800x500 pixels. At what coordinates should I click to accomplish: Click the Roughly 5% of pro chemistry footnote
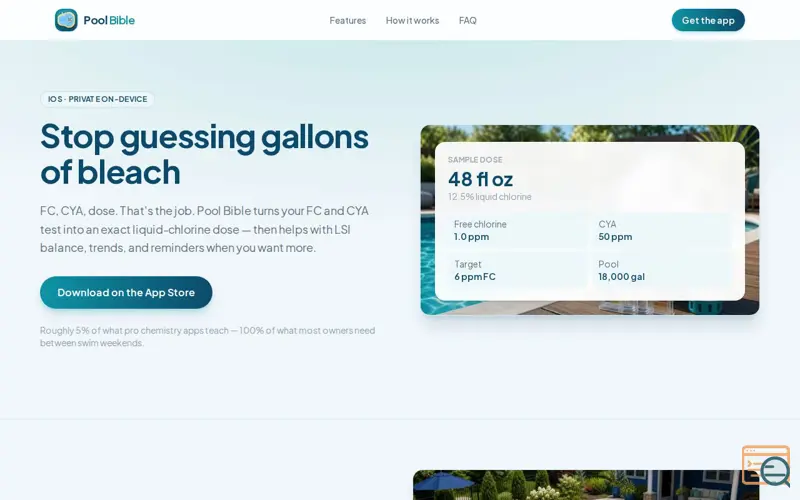point(208,337)
